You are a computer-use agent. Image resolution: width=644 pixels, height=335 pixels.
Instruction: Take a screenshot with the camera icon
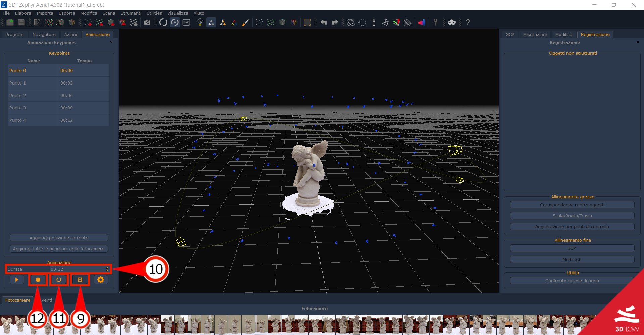pos(147,22)
